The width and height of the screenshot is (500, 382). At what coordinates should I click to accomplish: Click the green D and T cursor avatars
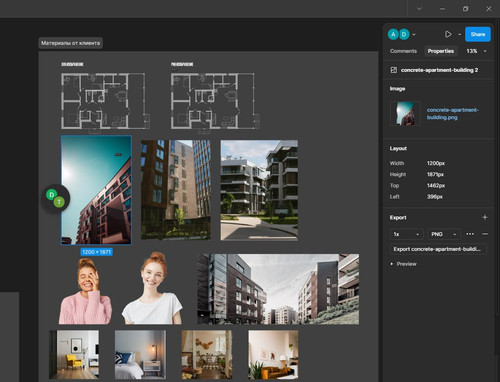click(x=56, y=198)
